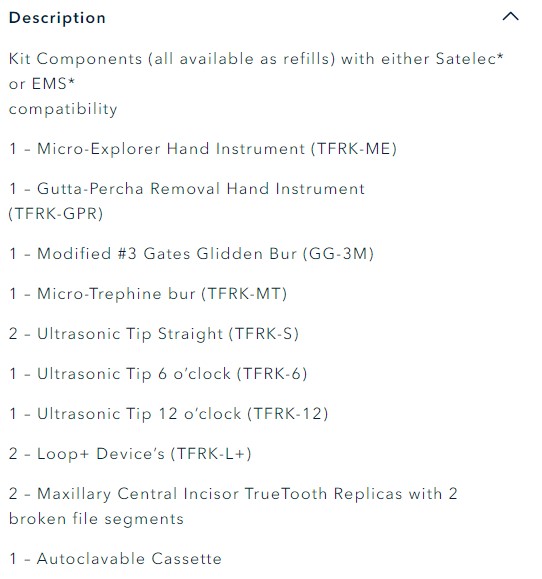This screenshot has width=542, height=579.
Task: Select the Ultrasonic Tip Straight line
Action: click(x=154, y=334)
